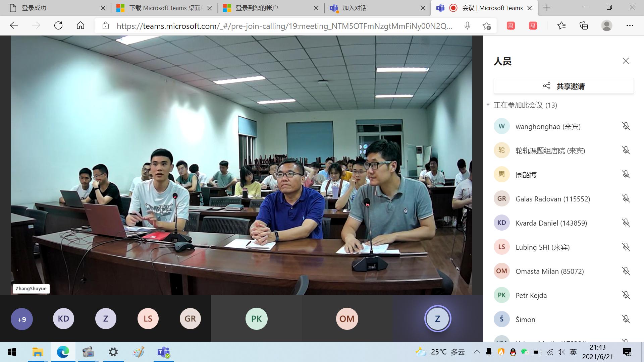Click the browser address bar URL

click(x=285, y=26)
